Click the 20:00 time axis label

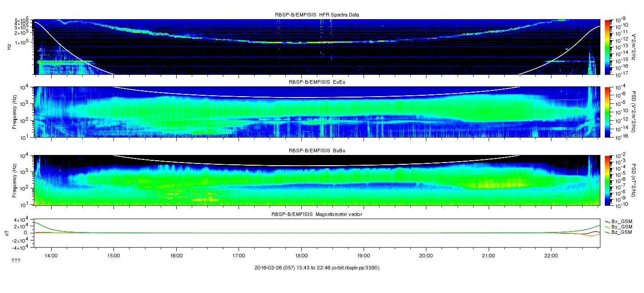[x=426, y=256]
